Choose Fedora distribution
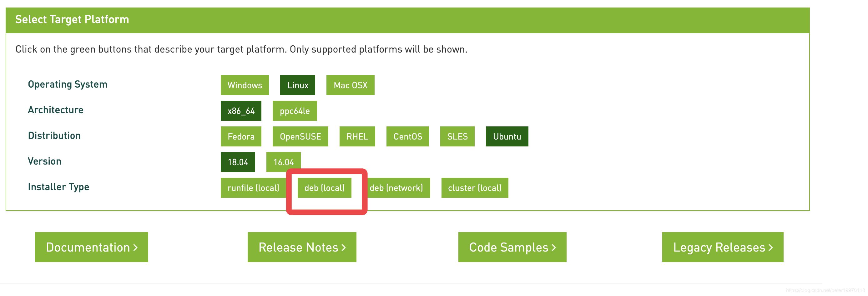Image resolution: width=868 pixels, height=296 pixels. pos(241,136)
